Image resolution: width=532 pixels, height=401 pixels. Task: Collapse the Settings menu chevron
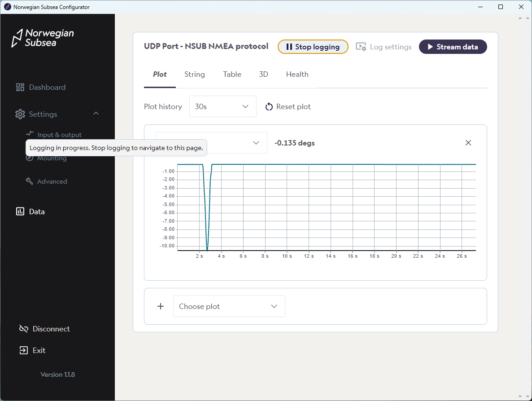tap(96, 114)
